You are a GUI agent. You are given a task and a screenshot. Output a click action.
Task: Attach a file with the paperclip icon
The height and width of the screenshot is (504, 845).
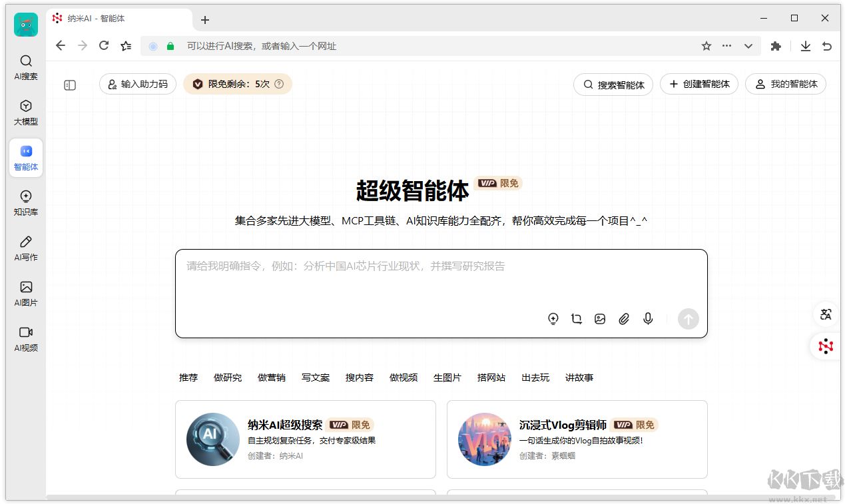click(624, 319)
